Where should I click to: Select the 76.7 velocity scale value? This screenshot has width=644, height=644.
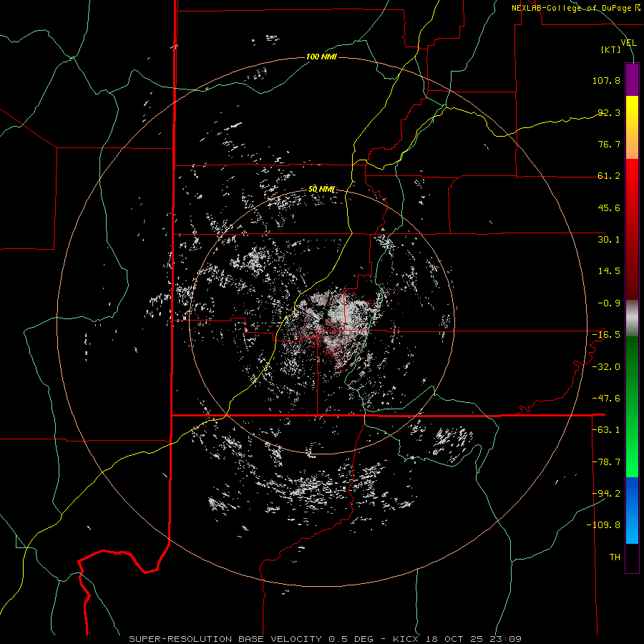click(609, 144)
